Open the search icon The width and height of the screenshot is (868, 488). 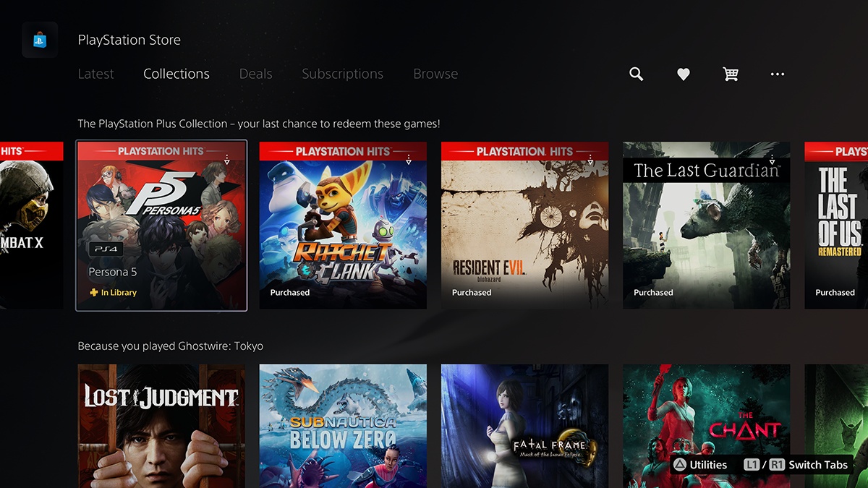(636, 74)
